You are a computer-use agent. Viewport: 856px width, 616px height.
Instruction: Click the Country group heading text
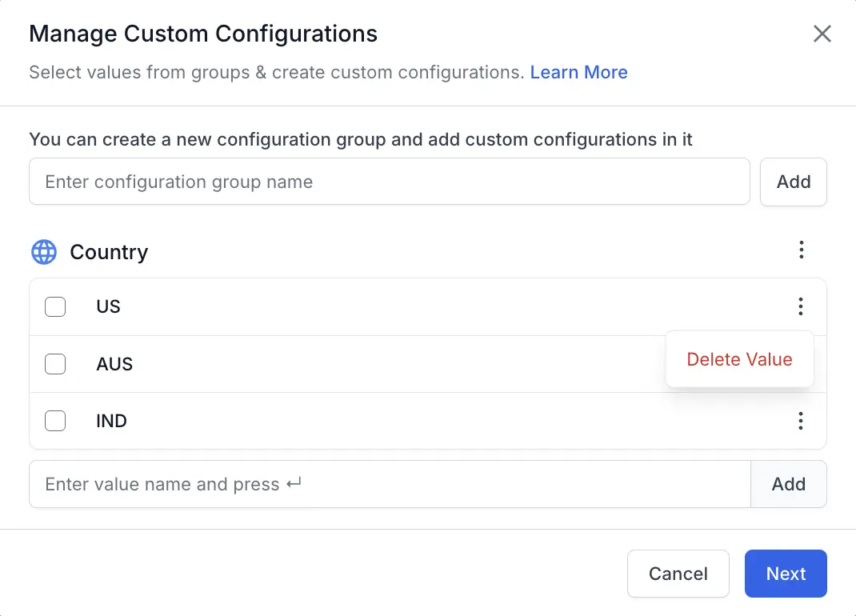[x=109, y=252]
